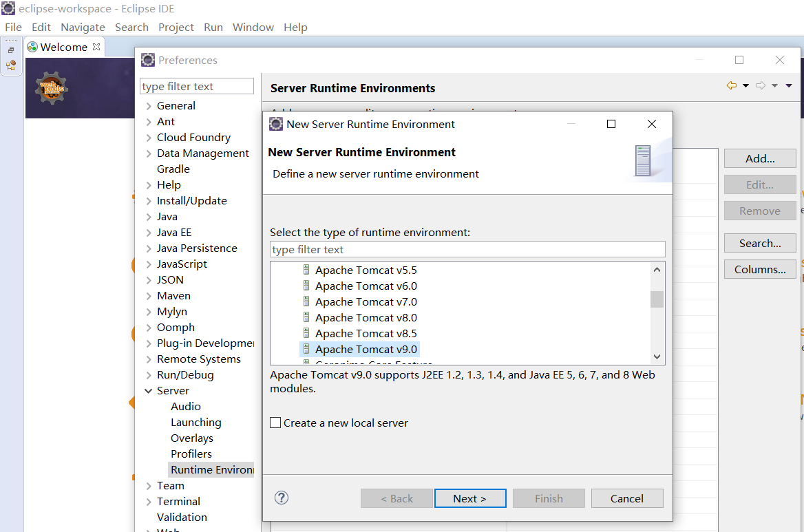
Task: Open the Run menu
Action: click(213, 27)
